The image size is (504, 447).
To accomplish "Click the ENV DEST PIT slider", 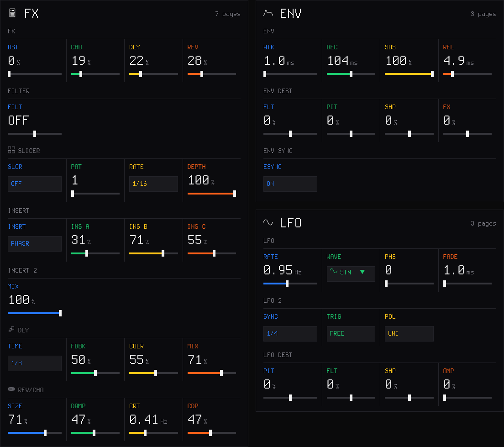I will [x=351, y=134].
